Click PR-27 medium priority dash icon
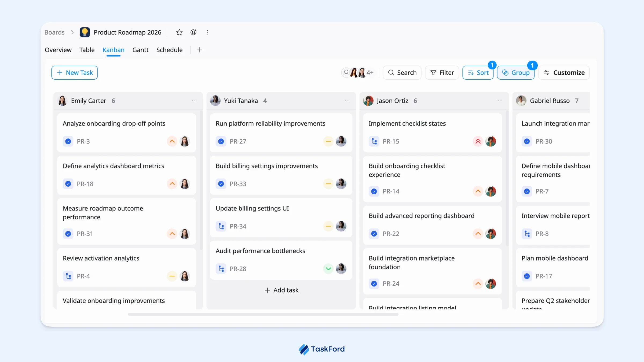The image size is (644, 362). click(328, 141)
